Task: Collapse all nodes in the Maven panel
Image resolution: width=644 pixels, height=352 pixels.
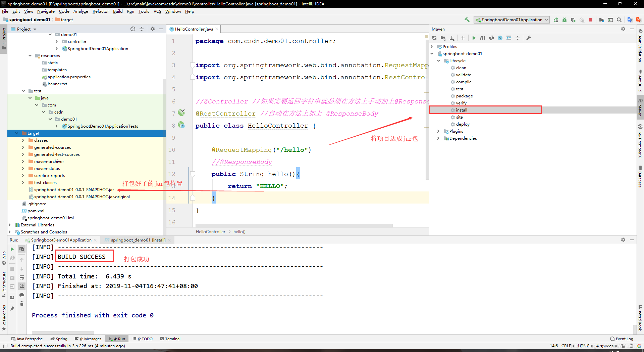Action: pyautogui.click(x=518, y=38)
